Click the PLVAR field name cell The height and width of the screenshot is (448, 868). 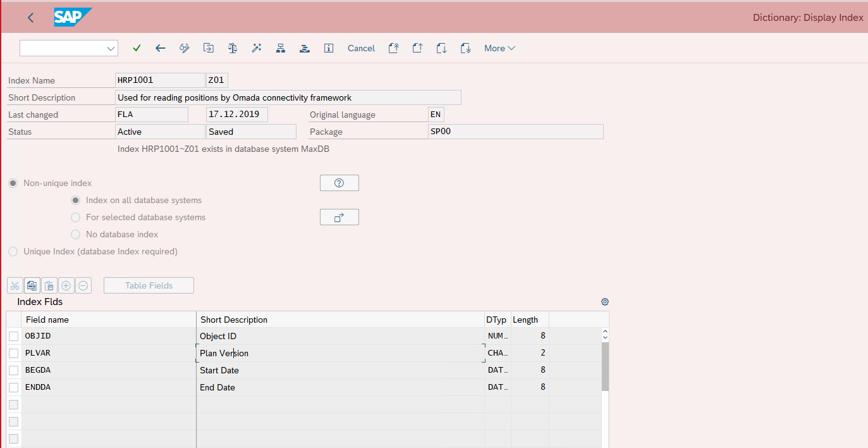tap(109, 353)
